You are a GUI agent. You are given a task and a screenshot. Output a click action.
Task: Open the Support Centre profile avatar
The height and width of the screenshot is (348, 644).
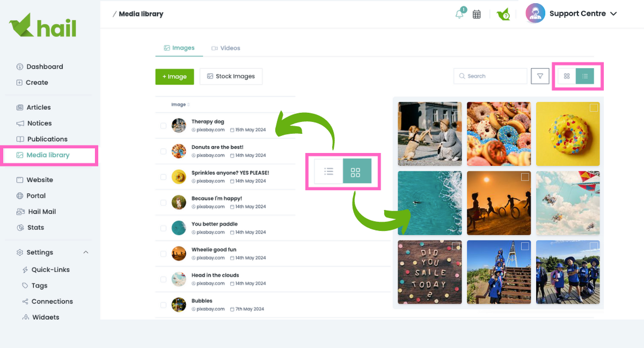pyautogui.click(x=535, y=14)
